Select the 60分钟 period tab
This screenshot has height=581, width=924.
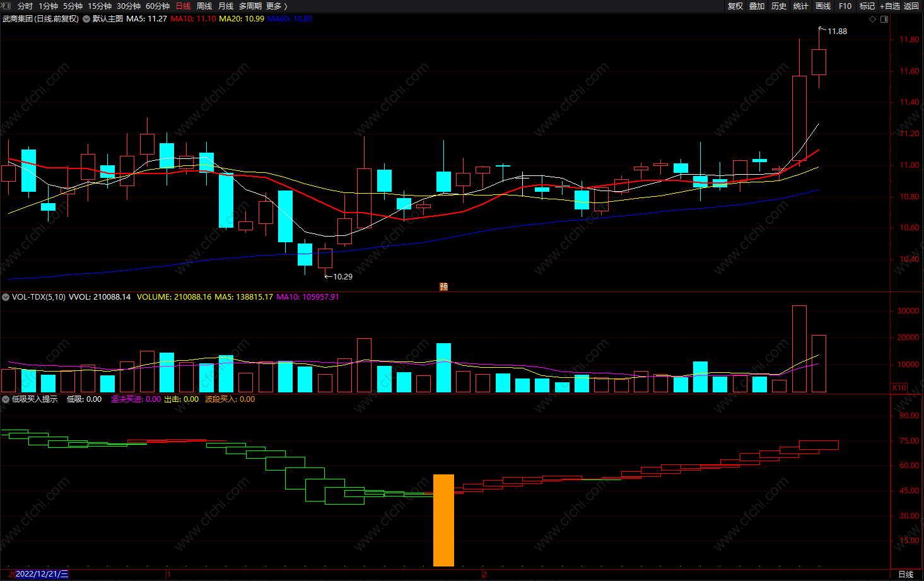point(158,6)
